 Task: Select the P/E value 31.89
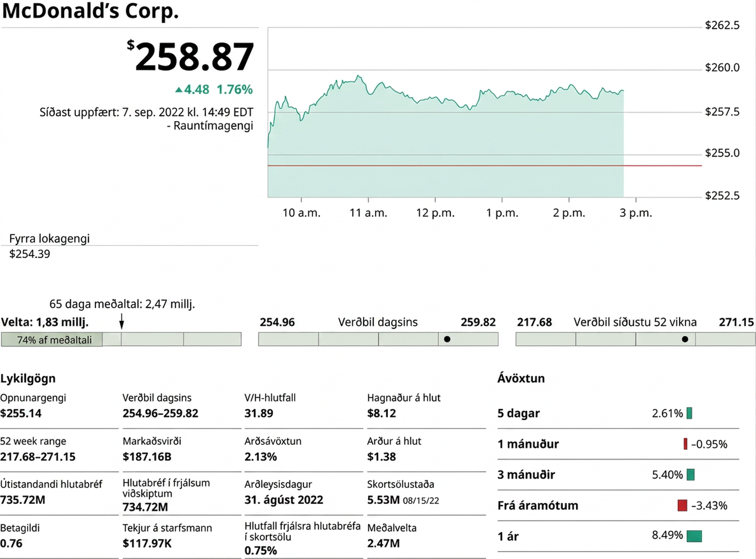[x=259, y=413]
